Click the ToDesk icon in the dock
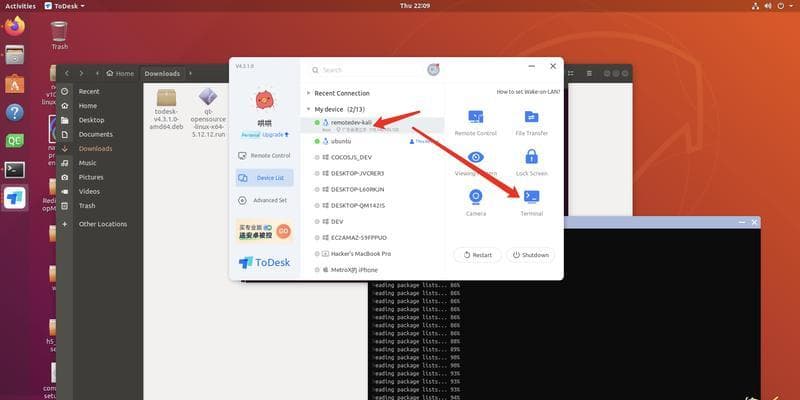The image size is (800, 400). pos(15,198)
